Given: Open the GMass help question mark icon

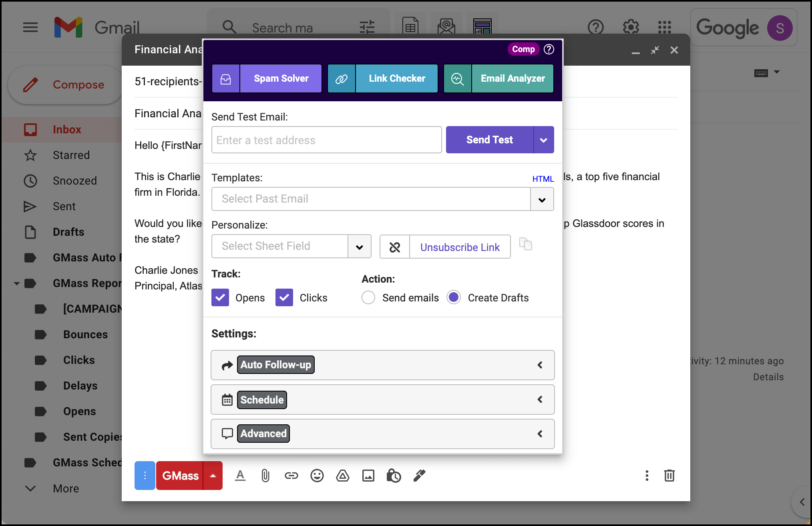Looking at the screenshot, I should tap(549, 49).
